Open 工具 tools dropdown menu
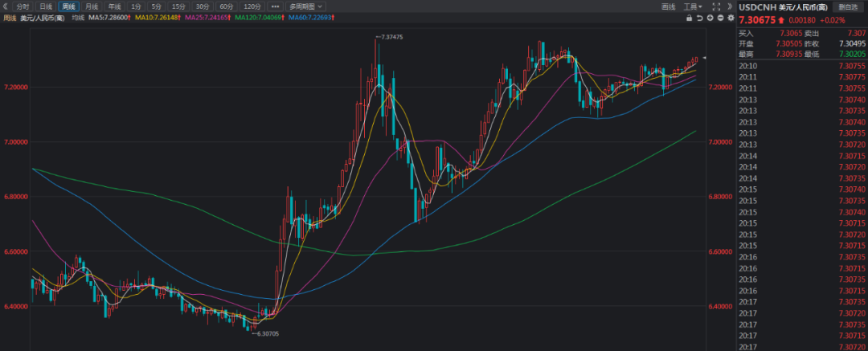Image resolution: width=868 pixels, height=351 pixels. (693, 6)
